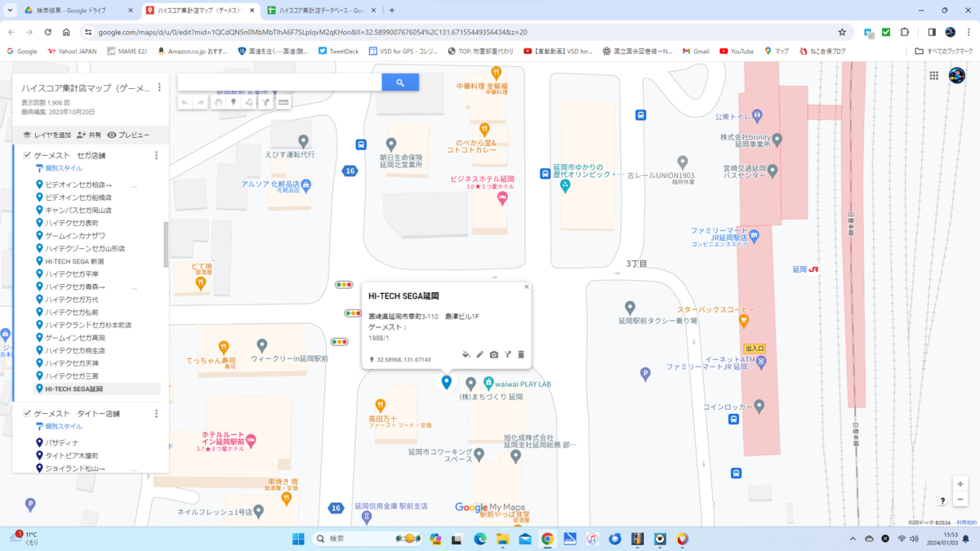Click レイヤを追加 button

pyautogui.click(x=47, y=135)
